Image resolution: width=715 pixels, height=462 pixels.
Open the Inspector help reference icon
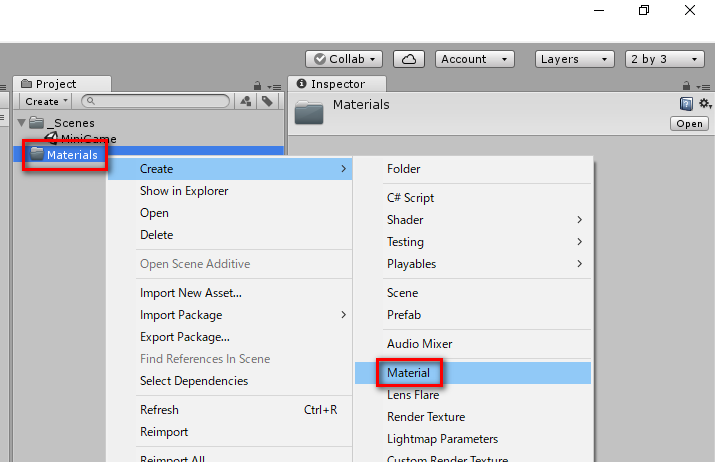pos(686,104)
